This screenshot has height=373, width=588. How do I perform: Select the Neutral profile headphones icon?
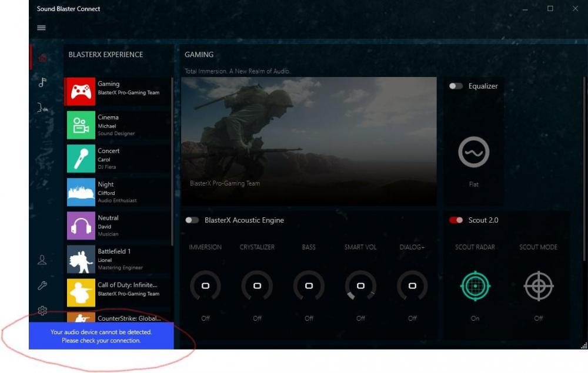pos(81,226)
